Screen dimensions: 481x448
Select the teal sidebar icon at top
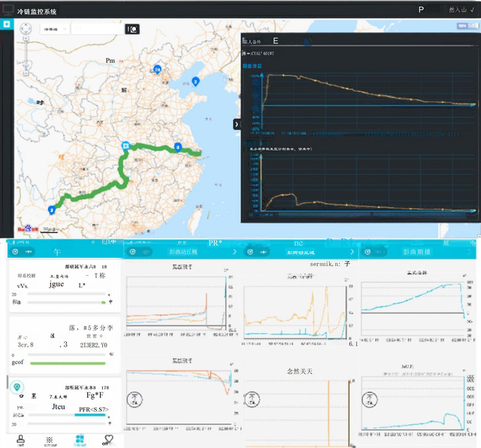[7, 24]
